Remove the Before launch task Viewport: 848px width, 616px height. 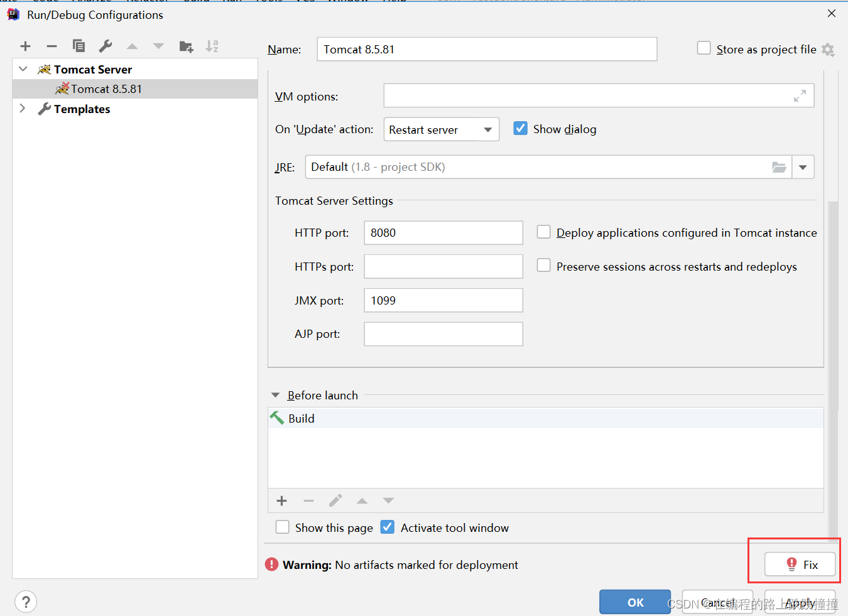[308, 500]
